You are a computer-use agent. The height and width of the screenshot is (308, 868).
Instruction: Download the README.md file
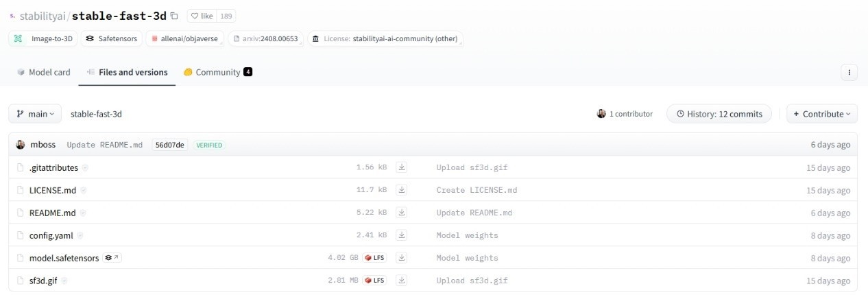402,213
